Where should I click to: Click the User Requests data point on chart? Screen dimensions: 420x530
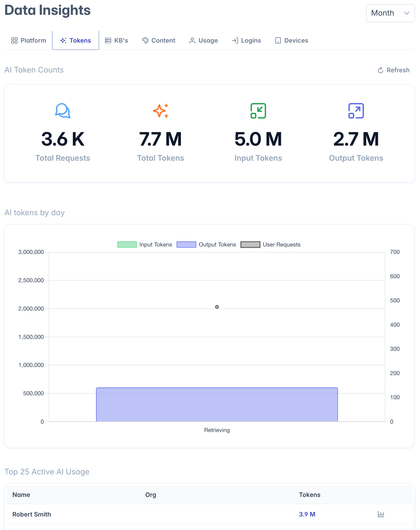click(x=217, y=307)
